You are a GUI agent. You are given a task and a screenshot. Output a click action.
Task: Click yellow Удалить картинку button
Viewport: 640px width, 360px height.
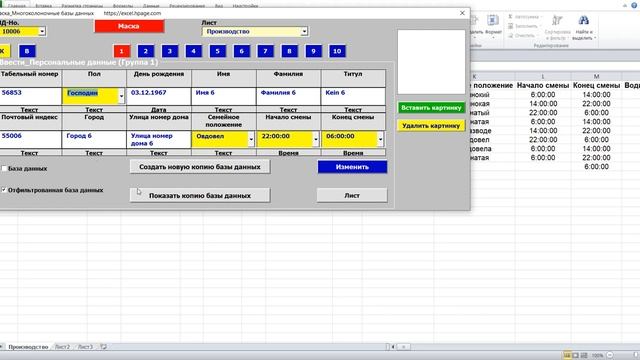(431, 126)
